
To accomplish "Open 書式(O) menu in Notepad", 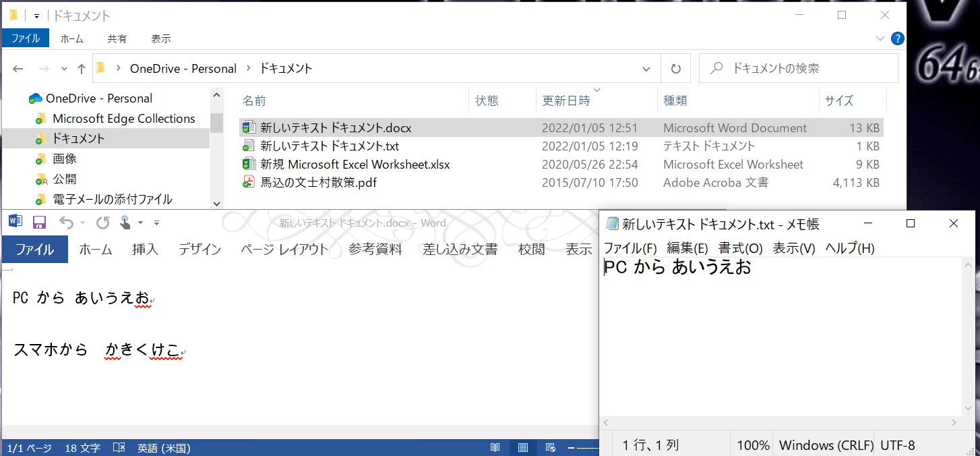I will click(x=740, y=248).
